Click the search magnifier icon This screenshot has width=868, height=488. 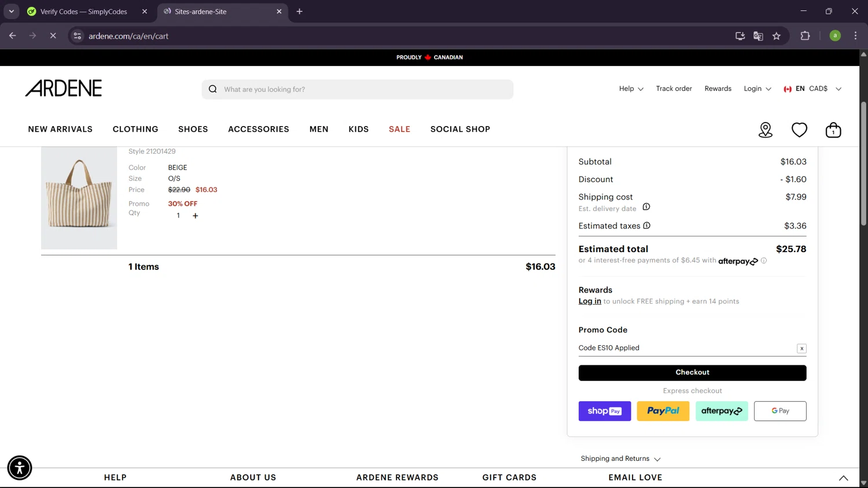pos(212,89)
